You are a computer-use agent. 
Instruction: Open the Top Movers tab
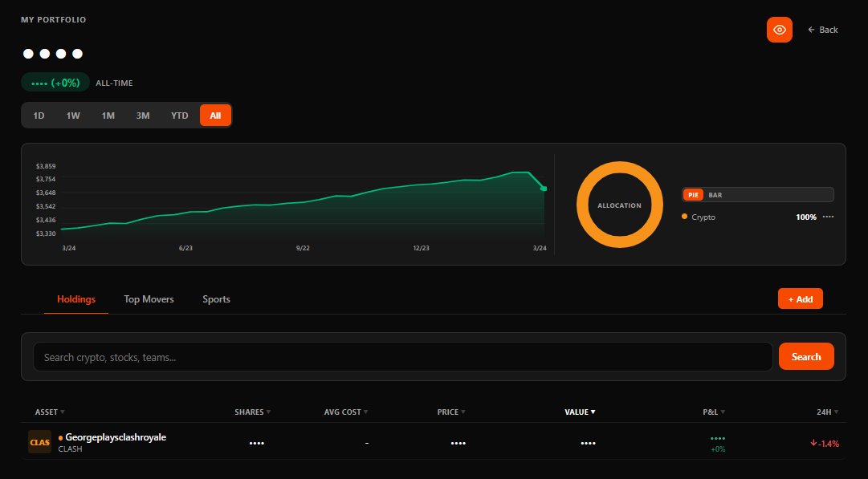click(149, 299)
